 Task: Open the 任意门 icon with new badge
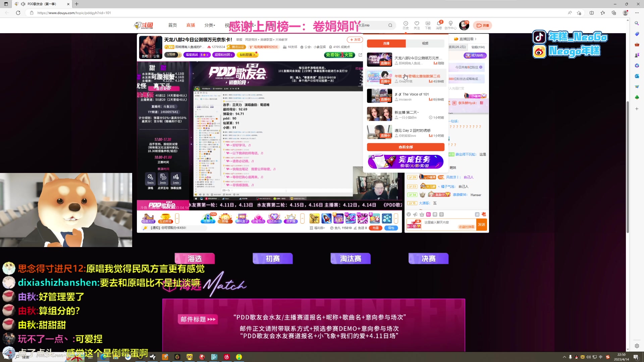point(208,218)
